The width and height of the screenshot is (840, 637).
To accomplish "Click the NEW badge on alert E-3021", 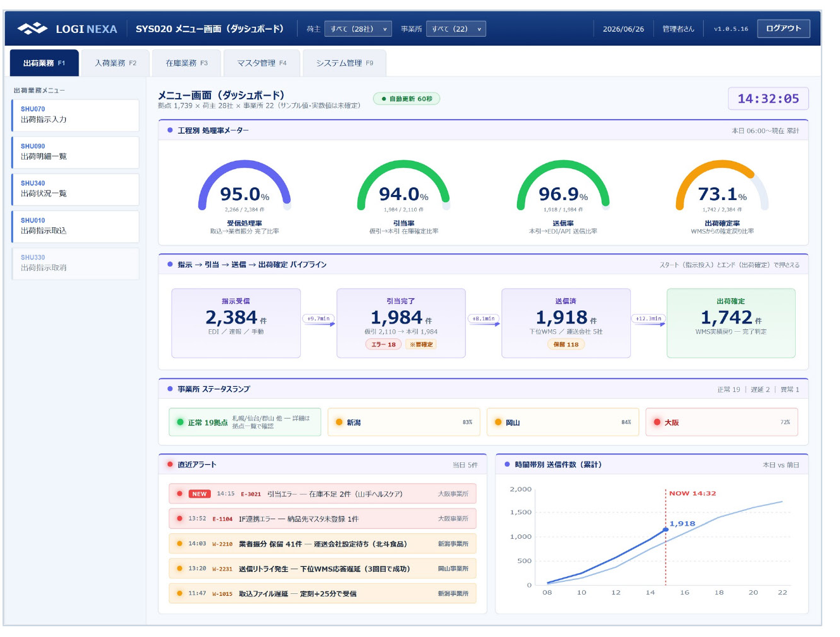I will 200,494.
